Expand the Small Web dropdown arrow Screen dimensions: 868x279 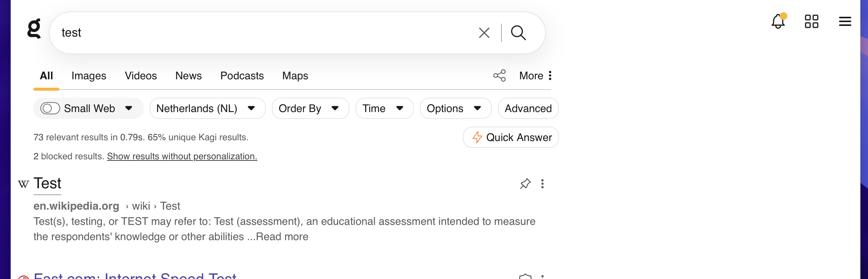tap(129, 108)
